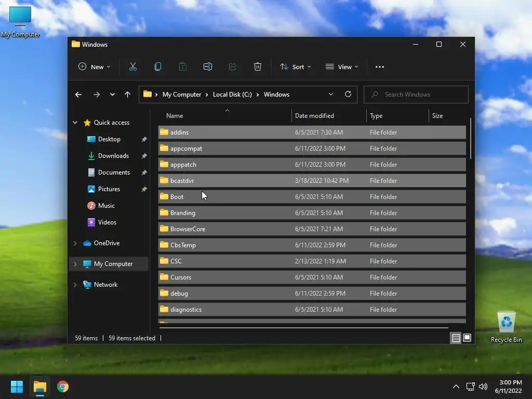Click in the Search Windows box
The width and height of the screenshot is (532, 399).
[x=416, y=95]
